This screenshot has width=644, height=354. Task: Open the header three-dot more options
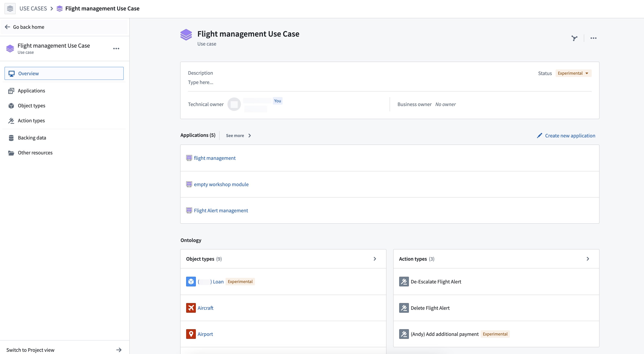[594, 38]
